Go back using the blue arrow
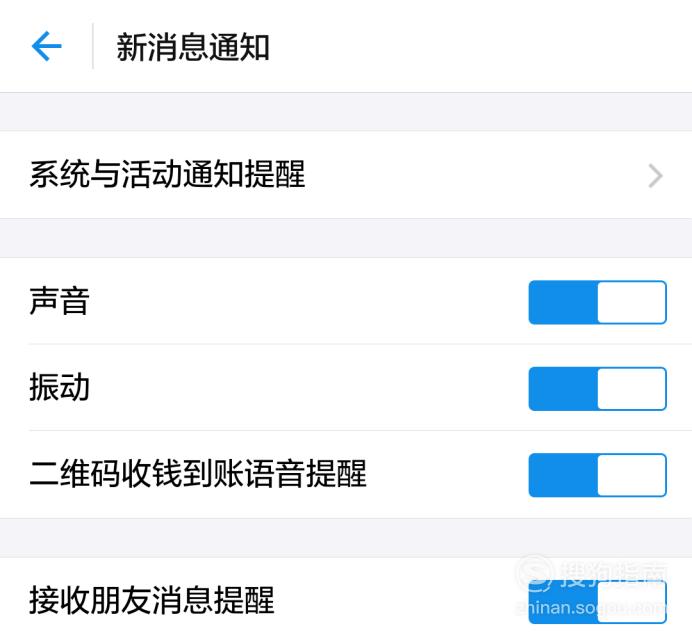692x642 pixels. 46,46
